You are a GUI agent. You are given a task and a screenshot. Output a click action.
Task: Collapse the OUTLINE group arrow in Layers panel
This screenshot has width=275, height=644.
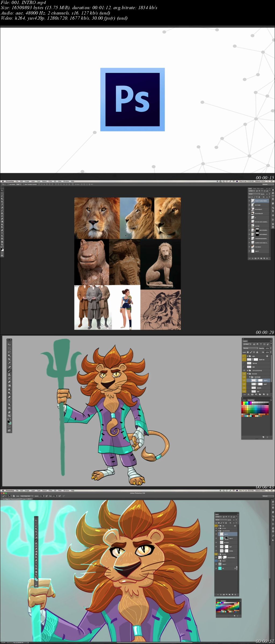[x=250, y=377]
